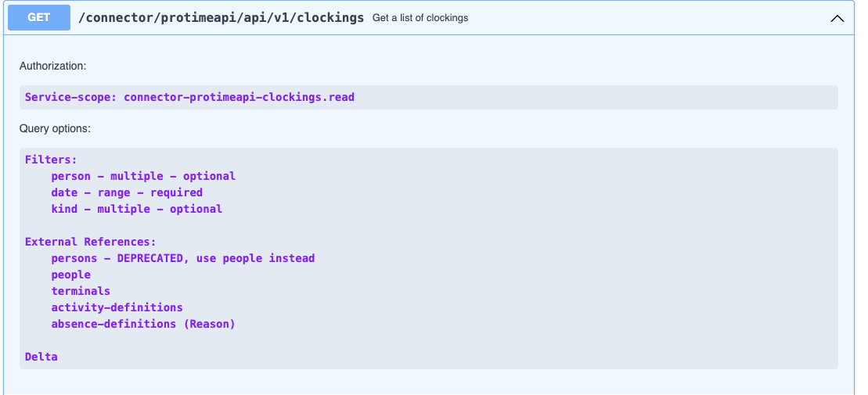Click the 'kind – multiple – optional' filter line
Screen dimensions: 868x395
[x=137, y=209]
